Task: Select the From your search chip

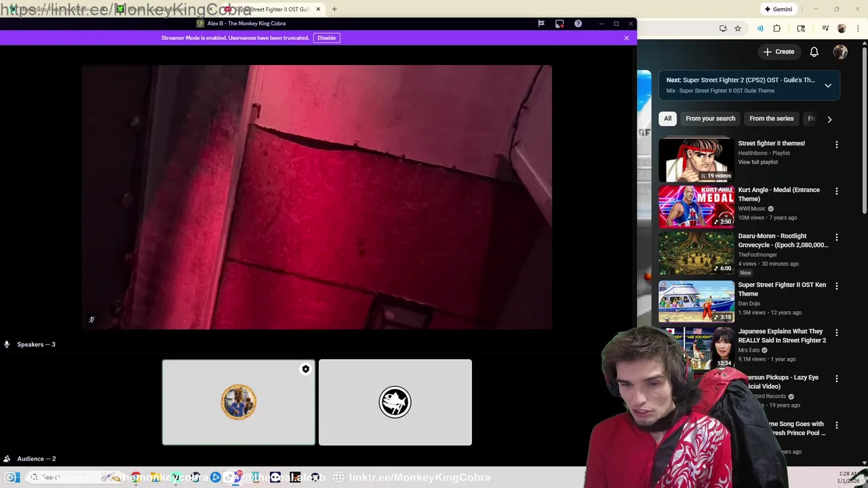Action: tap(710, 119)
